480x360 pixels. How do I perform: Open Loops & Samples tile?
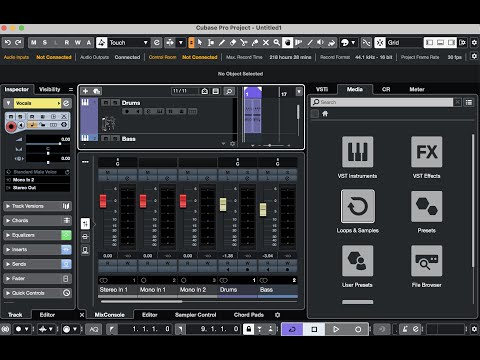(x=357, y=206)
